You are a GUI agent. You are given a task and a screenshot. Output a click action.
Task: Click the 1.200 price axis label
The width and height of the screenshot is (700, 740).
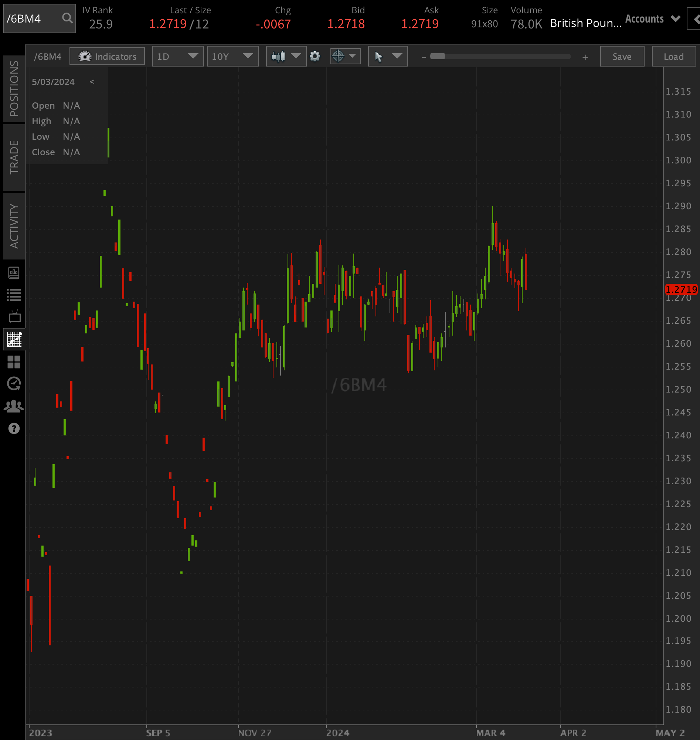[x=678, y=618]
